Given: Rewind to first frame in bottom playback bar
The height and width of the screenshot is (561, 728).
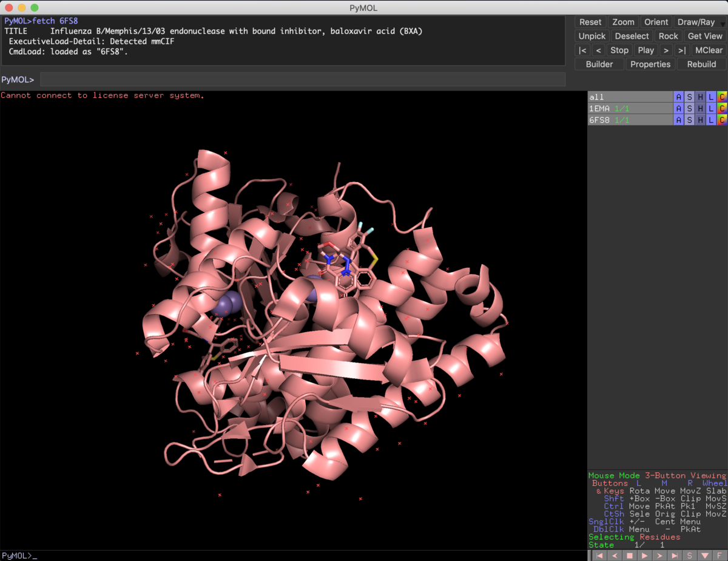Looking at the screenshot, I should 599,556.
